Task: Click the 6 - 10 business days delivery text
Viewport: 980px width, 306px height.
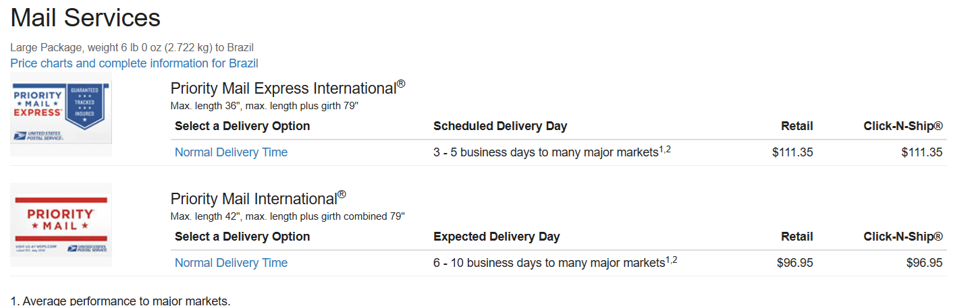Action: coord(555,263)
